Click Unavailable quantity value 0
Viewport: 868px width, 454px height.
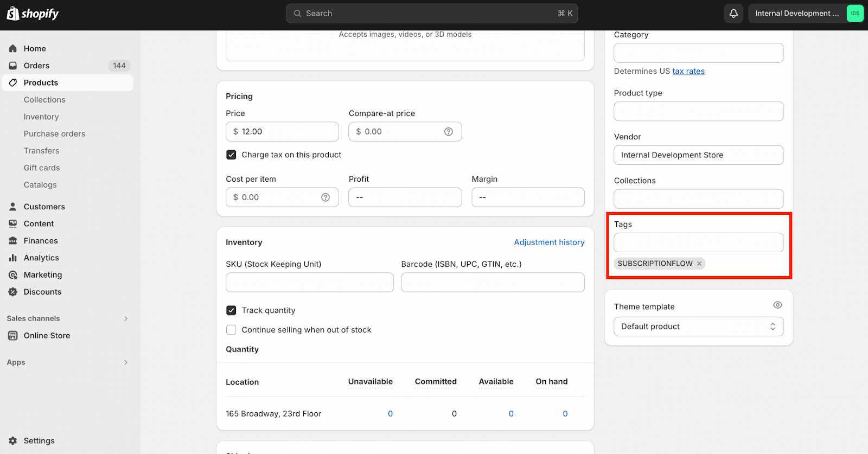(x=390, y=414)
